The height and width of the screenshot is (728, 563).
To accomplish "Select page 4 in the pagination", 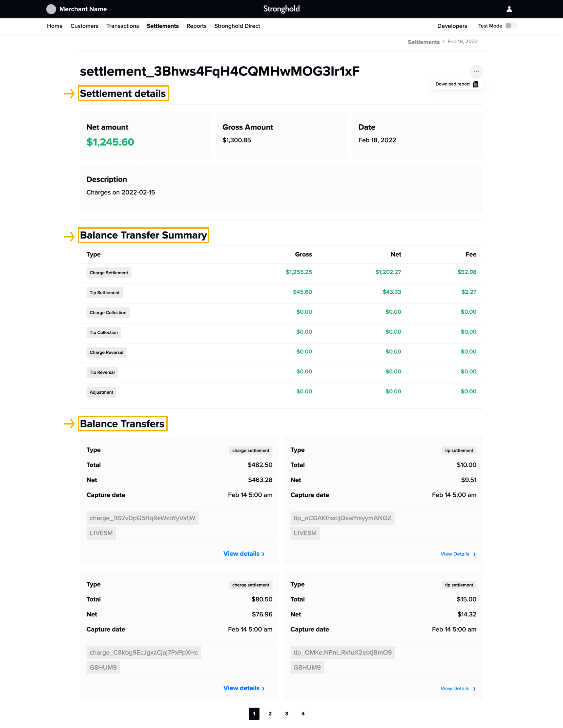I will tap(303, 713).
